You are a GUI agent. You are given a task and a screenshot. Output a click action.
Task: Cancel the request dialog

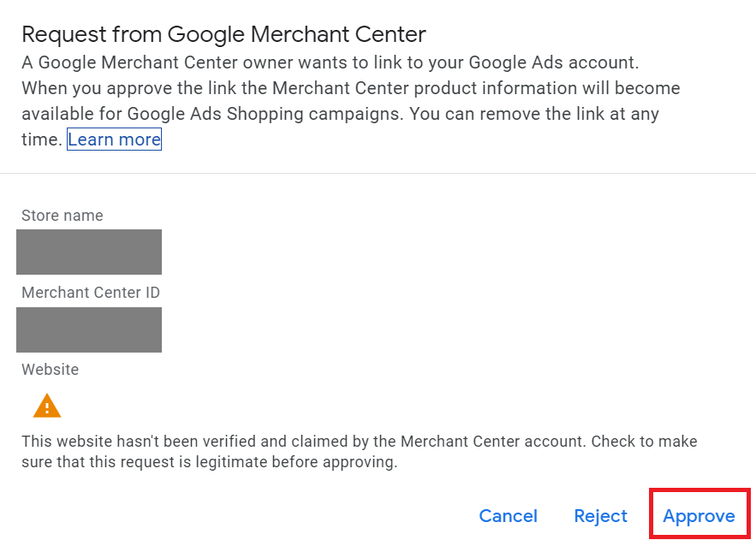tap(508, 515)
